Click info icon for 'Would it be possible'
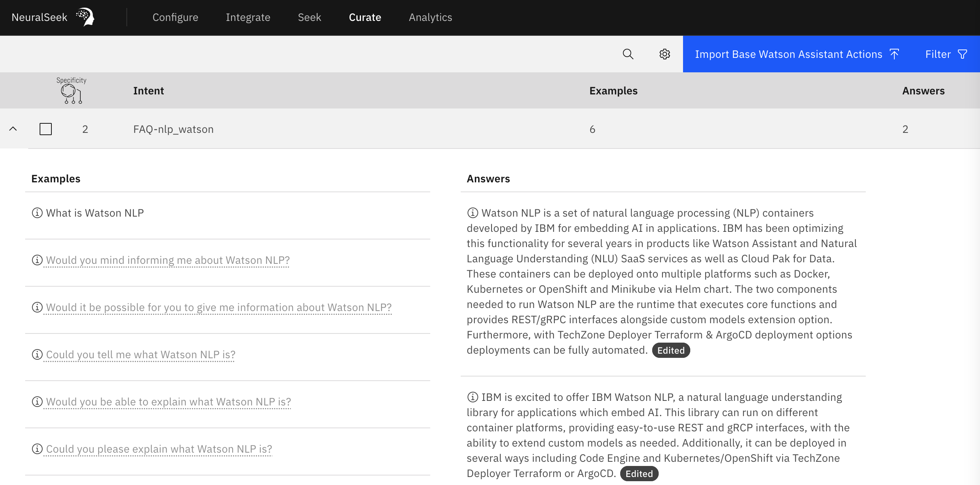The image size is (980, 485). tap(37, 307)
